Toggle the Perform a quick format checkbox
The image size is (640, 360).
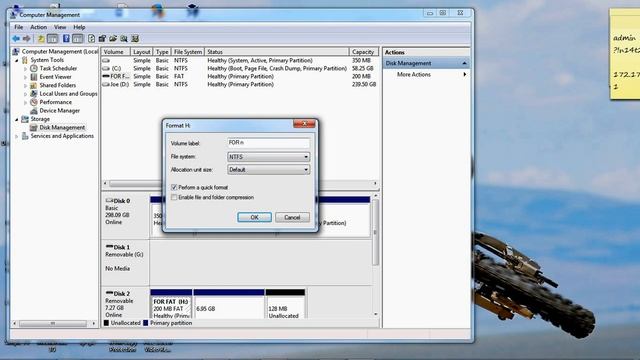pyautogui.click(x=174, y=187)
